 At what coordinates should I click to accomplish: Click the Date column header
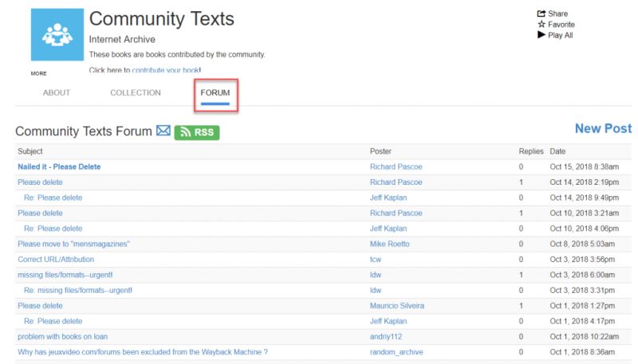(x=557, y=151)
